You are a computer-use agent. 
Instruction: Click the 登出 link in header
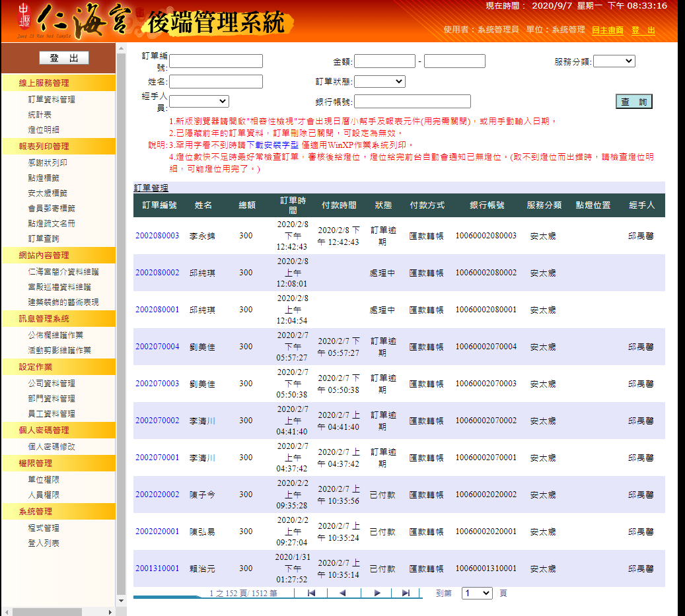click(643, 30)
